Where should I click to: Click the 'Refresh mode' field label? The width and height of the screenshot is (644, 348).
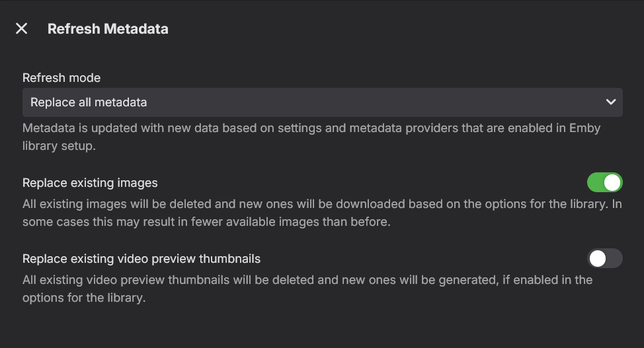click(61, 78)
